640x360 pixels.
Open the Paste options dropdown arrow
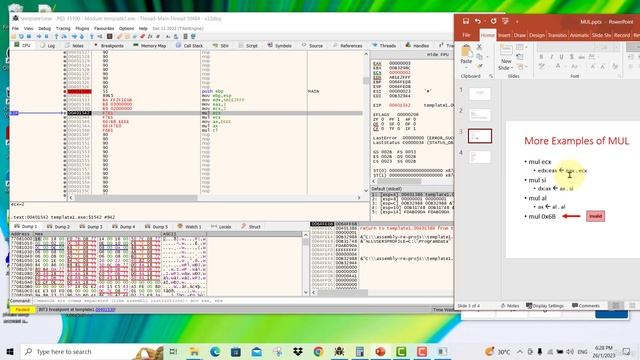click(x=466, y=67)
